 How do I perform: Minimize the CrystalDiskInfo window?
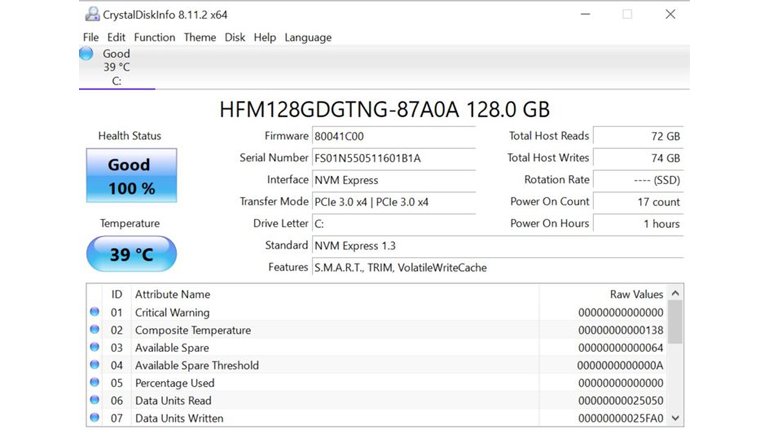[x=585, y=14]
